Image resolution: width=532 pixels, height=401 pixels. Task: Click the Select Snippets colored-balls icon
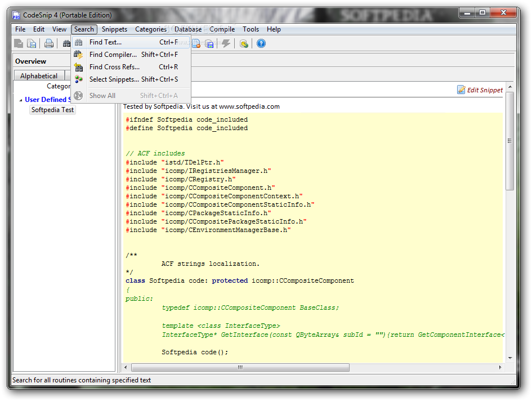[79, 79]
